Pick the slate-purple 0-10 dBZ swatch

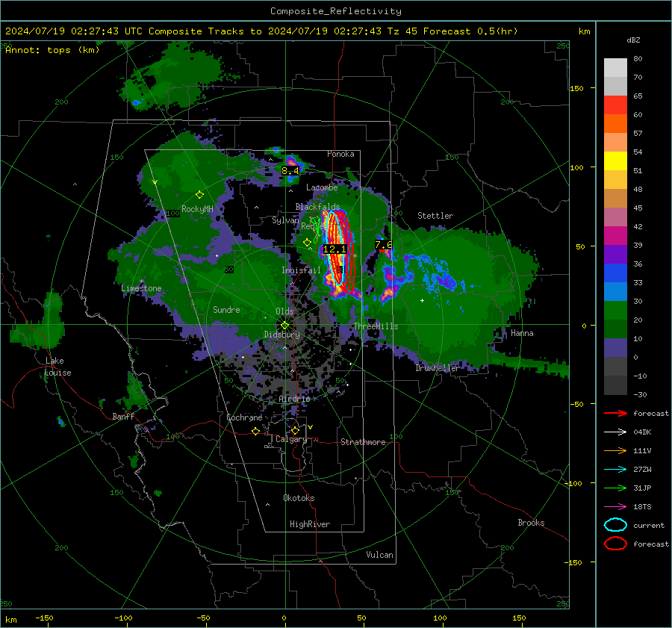[615, 348]
